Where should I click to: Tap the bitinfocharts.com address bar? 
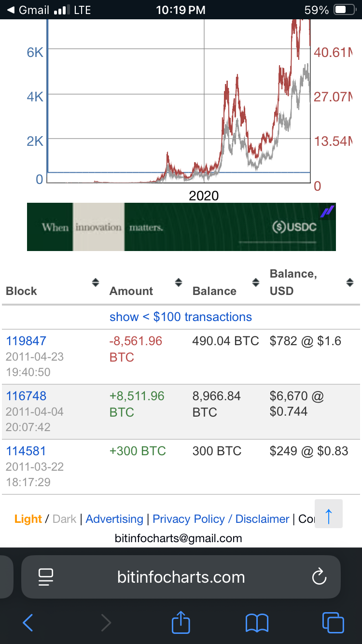pyautogui.click(x=181, y=577)
